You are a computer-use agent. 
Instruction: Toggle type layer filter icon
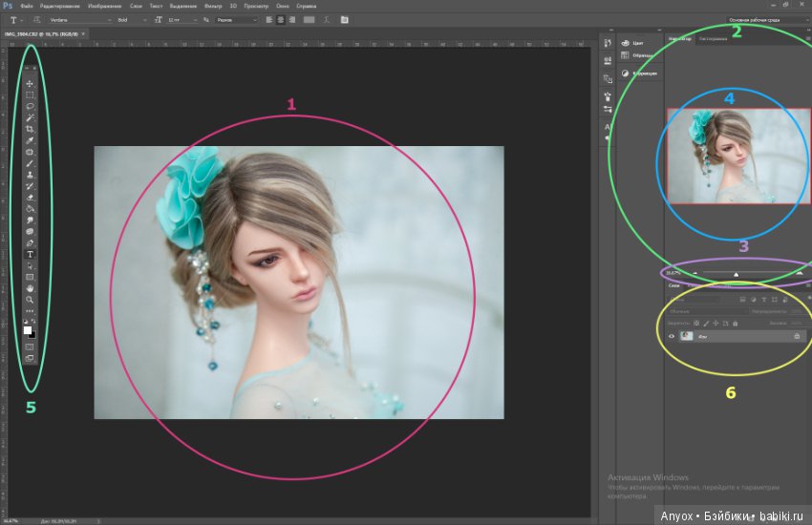[x=764, y=300]
